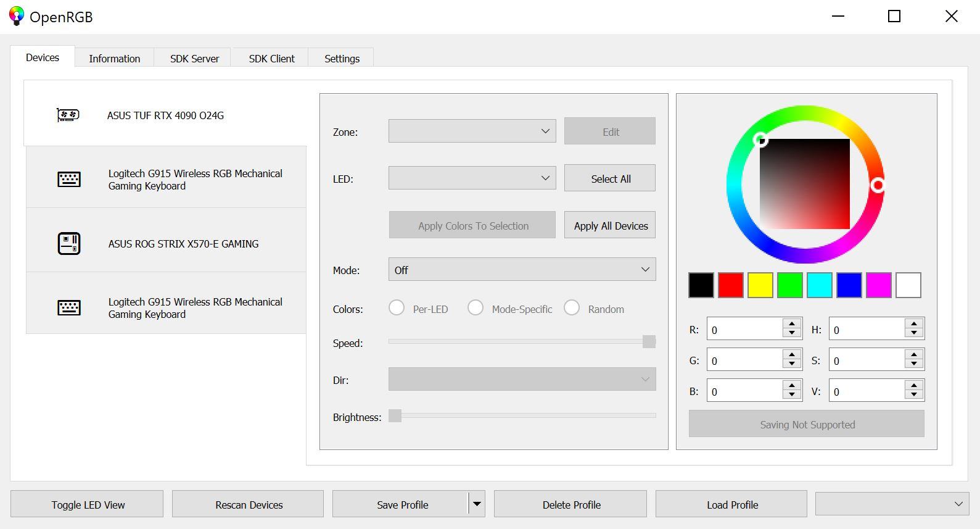Viewport: 980px width, 529px height.
Task: Decrease the G value with down arrow
Action: point(792,364)
